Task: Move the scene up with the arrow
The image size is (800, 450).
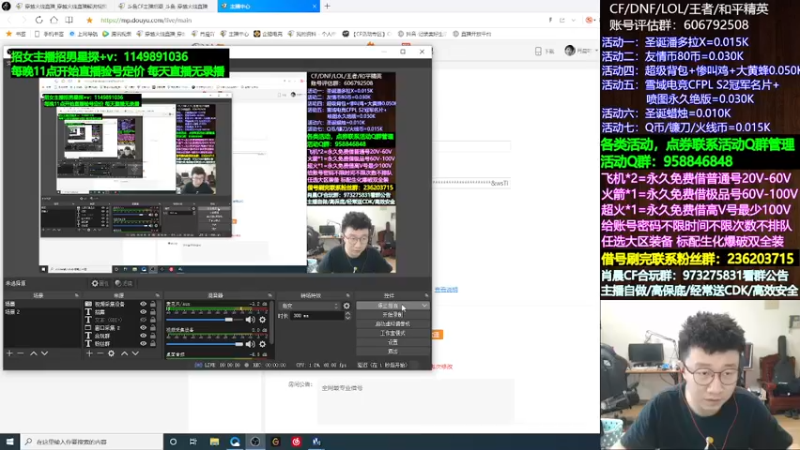Action: click(34, 353)
